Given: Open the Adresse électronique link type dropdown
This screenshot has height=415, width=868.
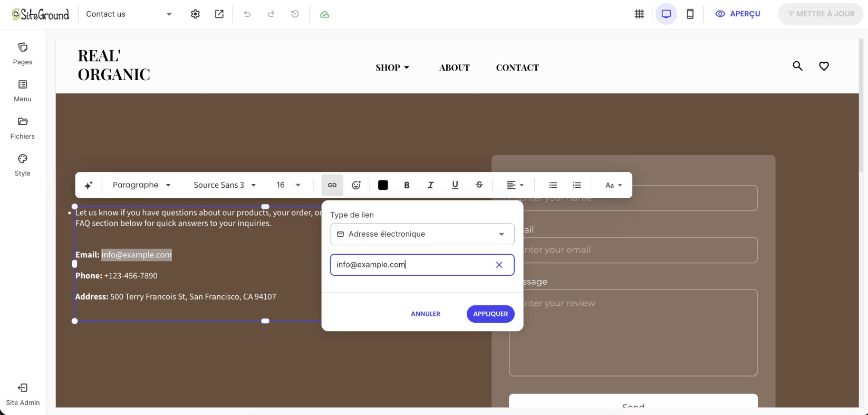Looking at the screenshot, I should [x=422, y=234].
